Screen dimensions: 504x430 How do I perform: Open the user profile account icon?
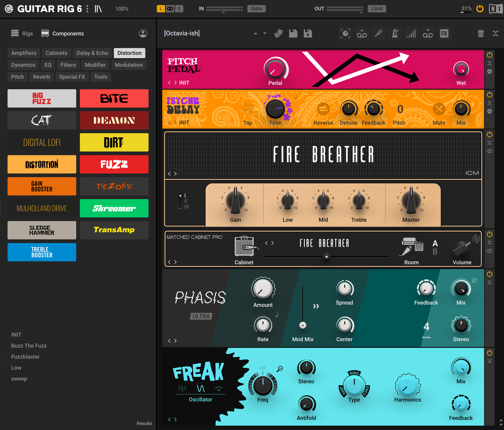click(x=143, y=33)
